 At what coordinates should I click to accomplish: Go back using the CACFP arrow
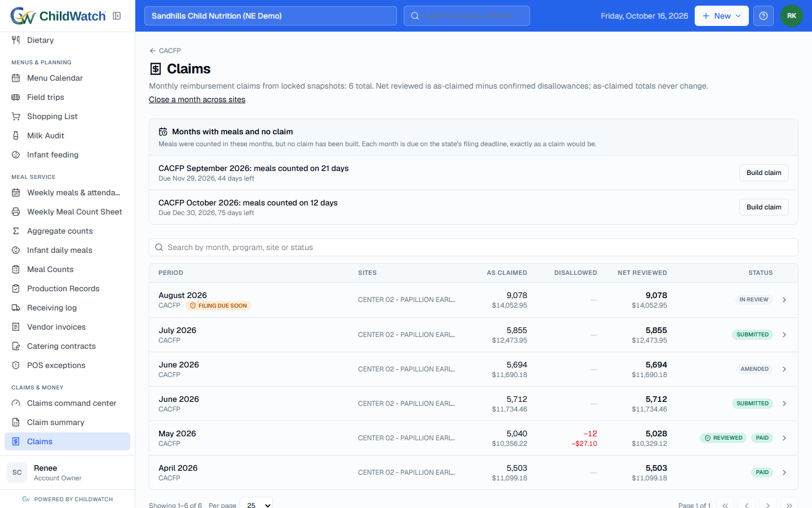[x=165, y=51]
